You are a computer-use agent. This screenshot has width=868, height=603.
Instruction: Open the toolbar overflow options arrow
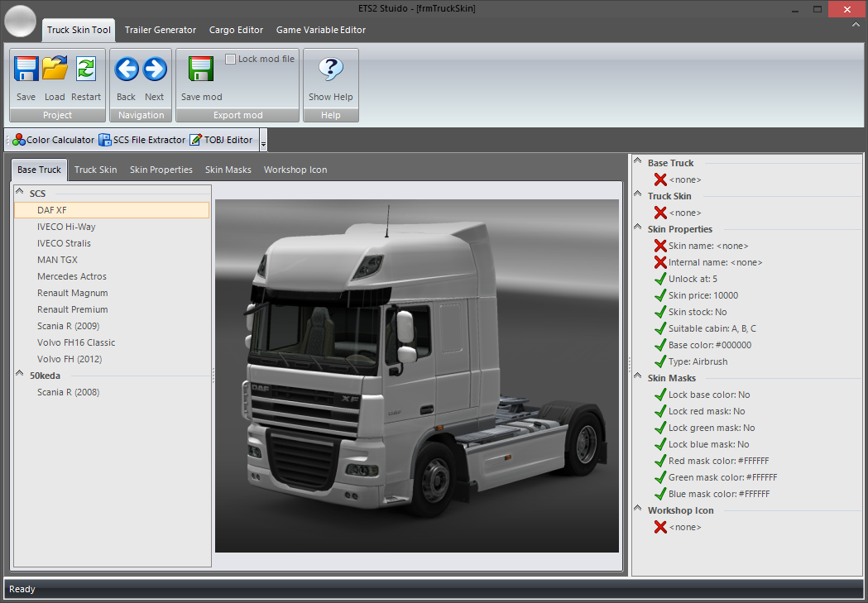pos(263,141)
